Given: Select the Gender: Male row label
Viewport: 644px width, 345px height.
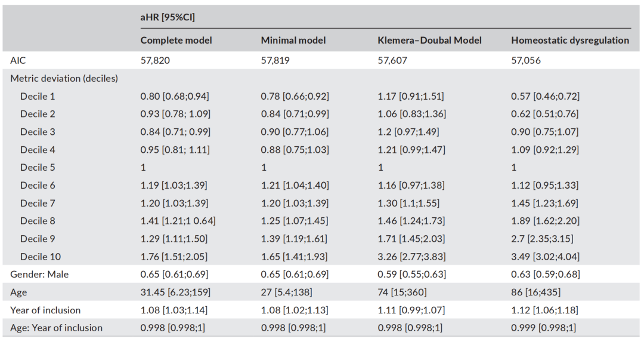Looking at the screenshot, I should click(x=39, y=275).
